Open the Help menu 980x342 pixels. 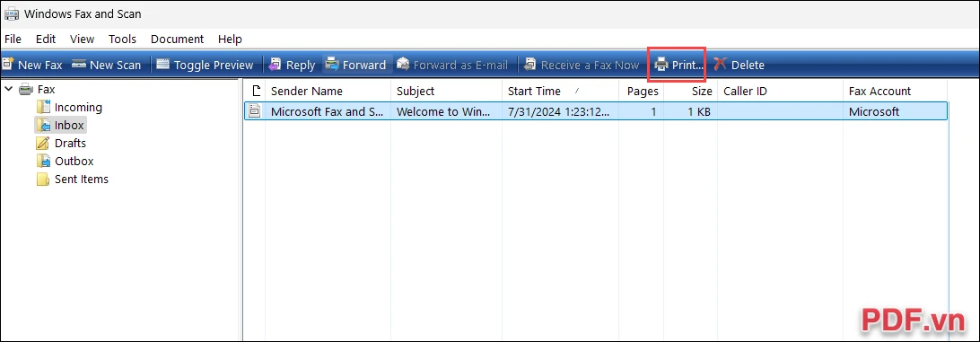(230, 39)
